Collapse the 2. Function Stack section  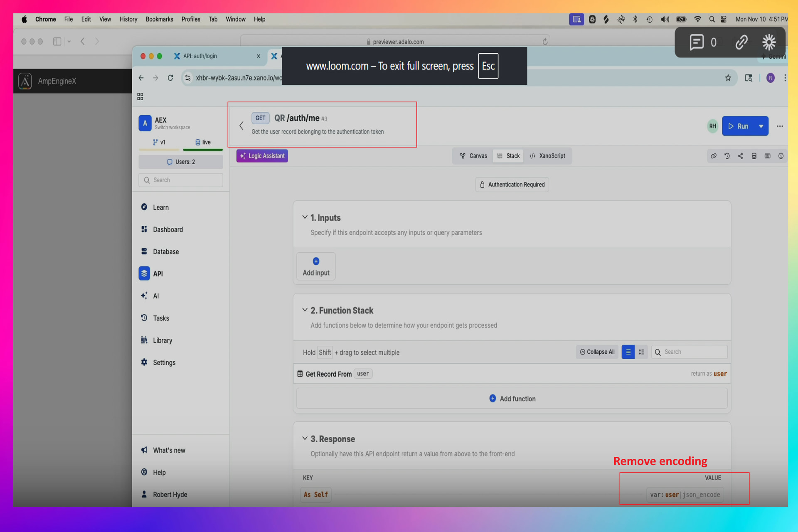tap(305, 310)
